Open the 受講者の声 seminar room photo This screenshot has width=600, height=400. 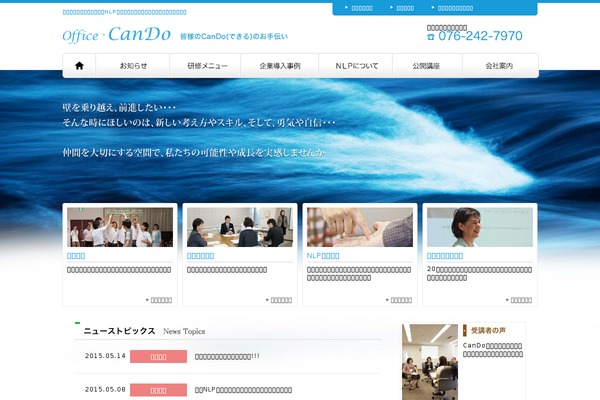pyautogui.click(x=430, y=362)
